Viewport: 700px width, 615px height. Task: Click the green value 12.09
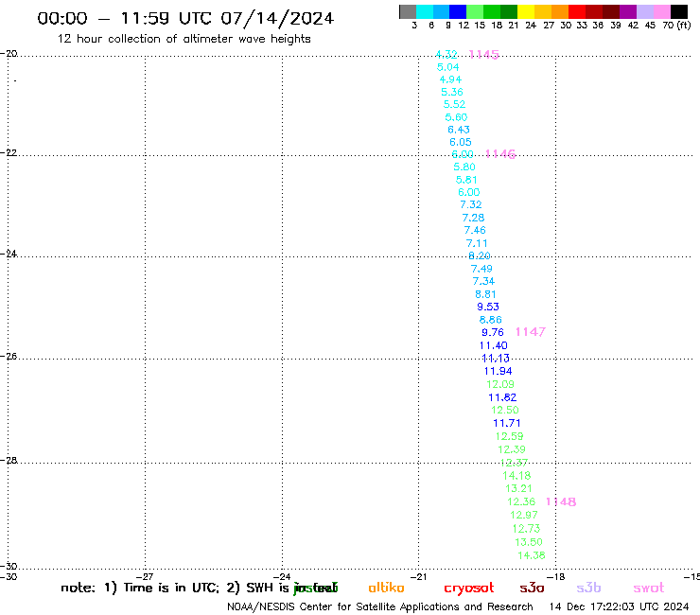500,384
